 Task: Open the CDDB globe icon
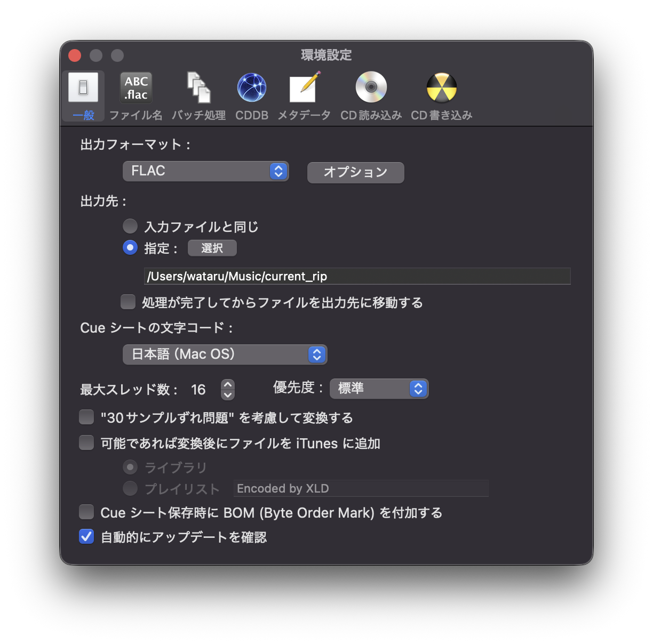[x=252, y=88]
